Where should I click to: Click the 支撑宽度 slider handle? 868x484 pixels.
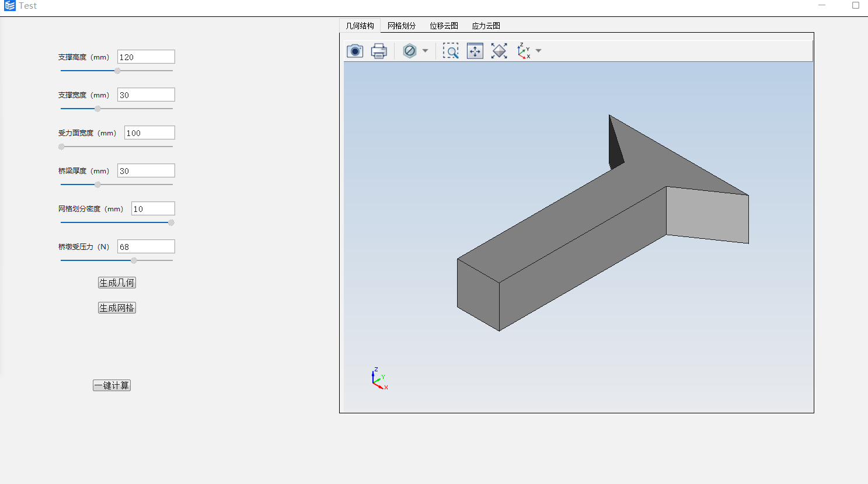click(97, 109)
